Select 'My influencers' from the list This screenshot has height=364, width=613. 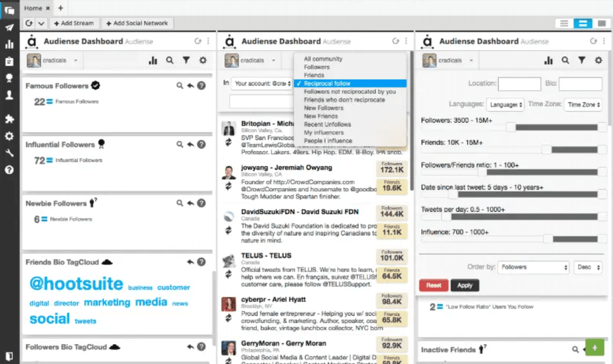pyautogui.click(x=324, y=132)
